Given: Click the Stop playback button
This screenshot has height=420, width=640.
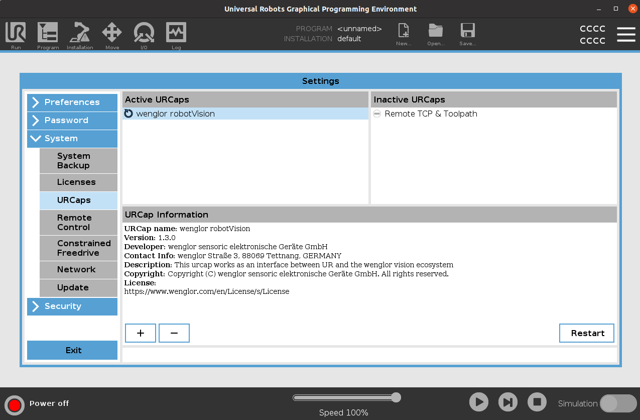Looking at the screenshot, I should 537,402.
